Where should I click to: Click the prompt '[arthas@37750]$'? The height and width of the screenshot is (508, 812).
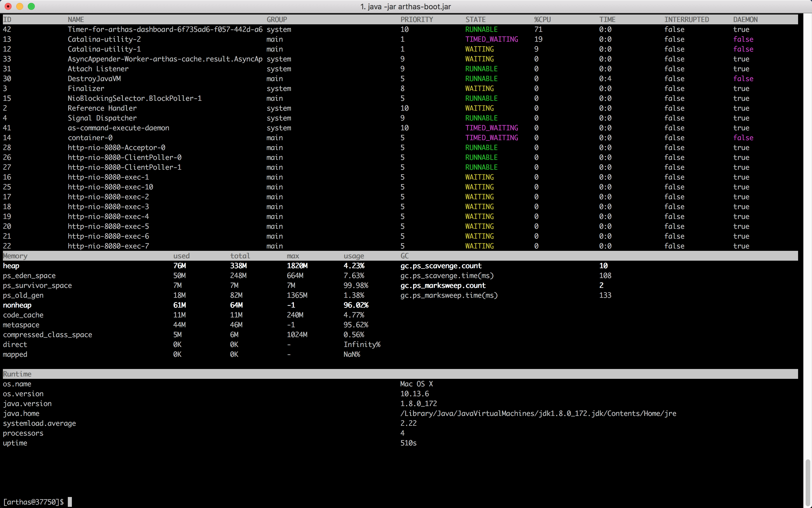click(33, 502)
